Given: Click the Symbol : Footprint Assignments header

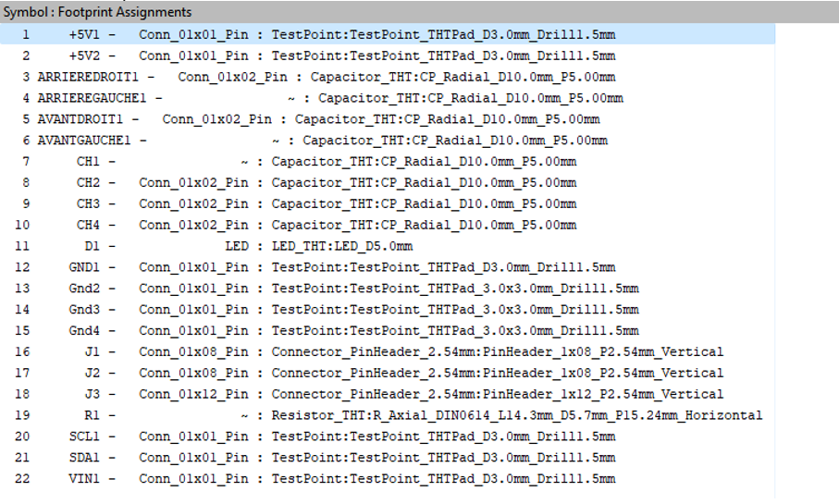Looking at the screenshot, I should [x=97, y=12].
